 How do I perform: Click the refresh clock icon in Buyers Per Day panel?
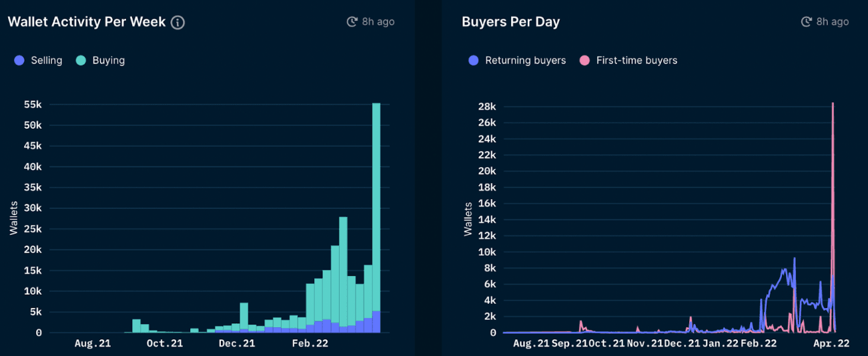[806, 22]
